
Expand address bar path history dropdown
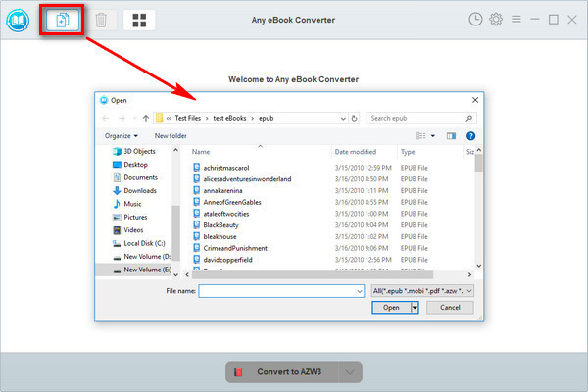(x=343, y=119)
